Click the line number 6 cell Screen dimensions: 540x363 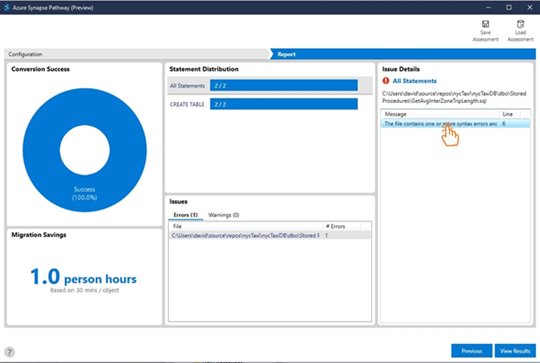503,124
